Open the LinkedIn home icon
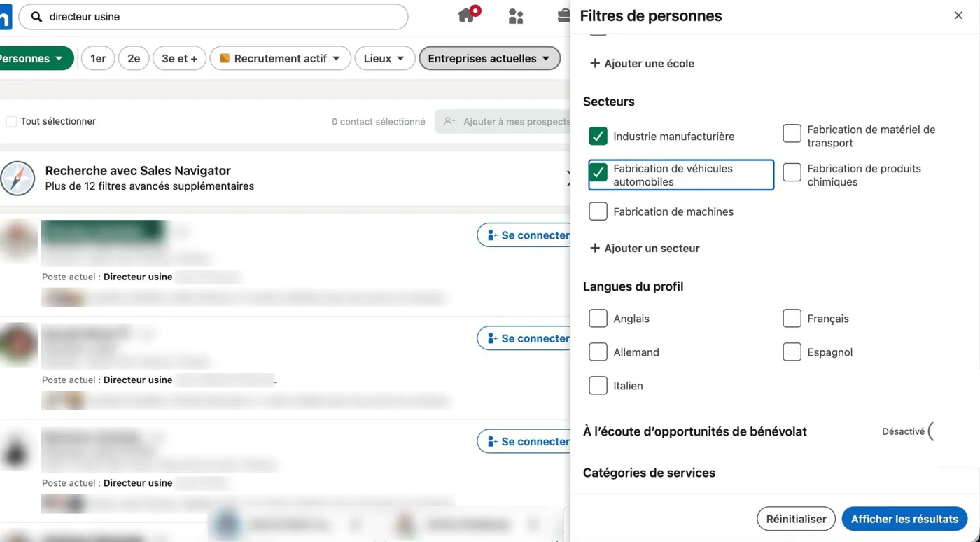The image size is (980, 542). coord(467,16)
